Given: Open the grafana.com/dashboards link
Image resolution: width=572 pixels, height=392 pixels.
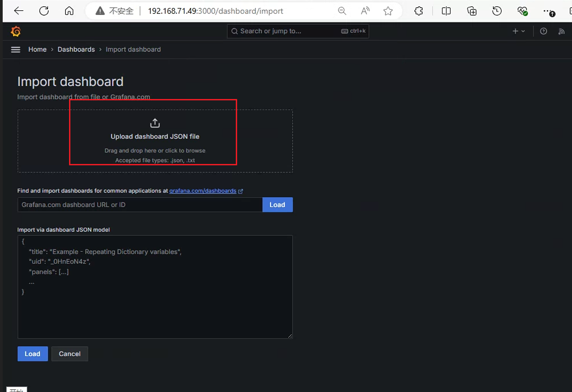Looking at the screenshot, I should click(x=203, y=191).
